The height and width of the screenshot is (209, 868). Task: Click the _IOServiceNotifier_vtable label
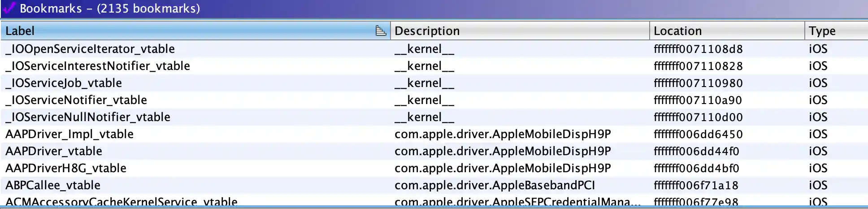(x=76, y=100)
